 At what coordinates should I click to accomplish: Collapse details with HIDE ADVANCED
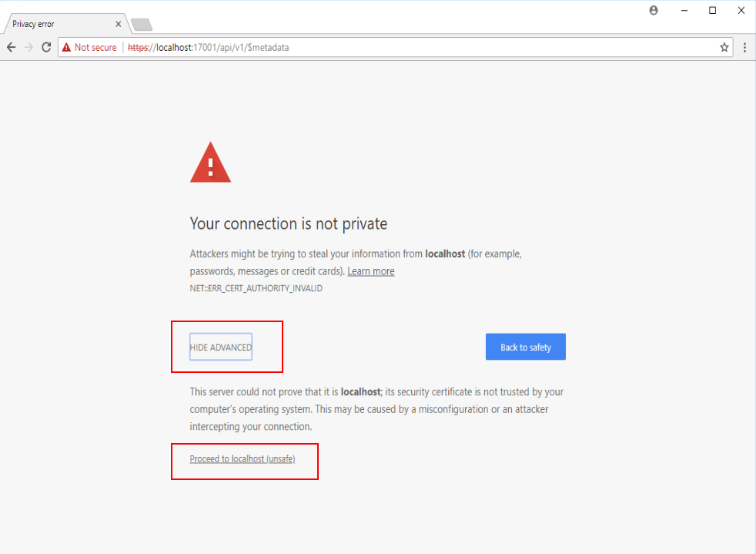click(221, 348)
